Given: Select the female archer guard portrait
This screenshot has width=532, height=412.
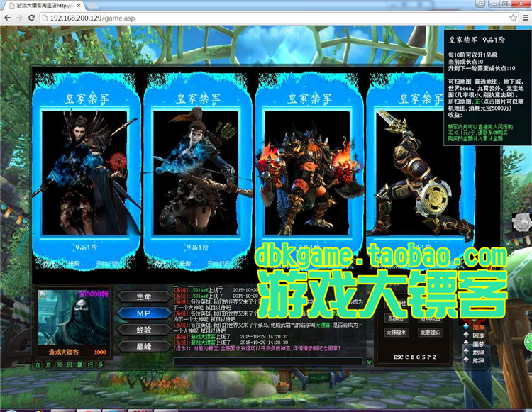Looking at the screenshot, I should coord(196,172).
